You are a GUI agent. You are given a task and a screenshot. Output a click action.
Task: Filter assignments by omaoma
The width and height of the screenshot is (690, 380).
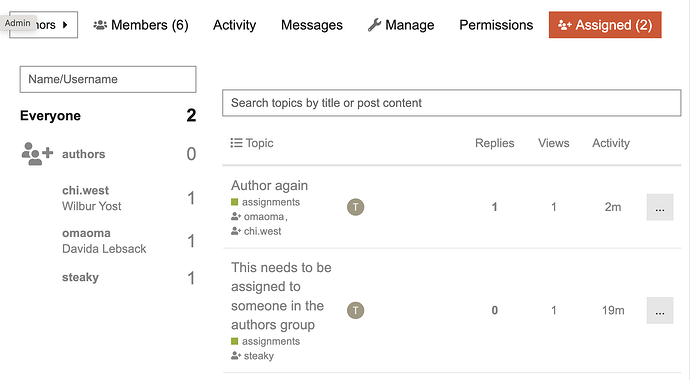pyautogui.click(x=86, y=233)
